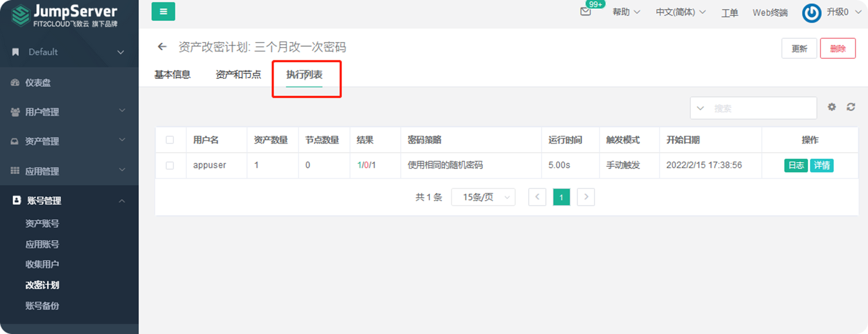This screenshot has width=868, height=334.
Task: Select the header select-all checkbox
Action: (170, 140)
